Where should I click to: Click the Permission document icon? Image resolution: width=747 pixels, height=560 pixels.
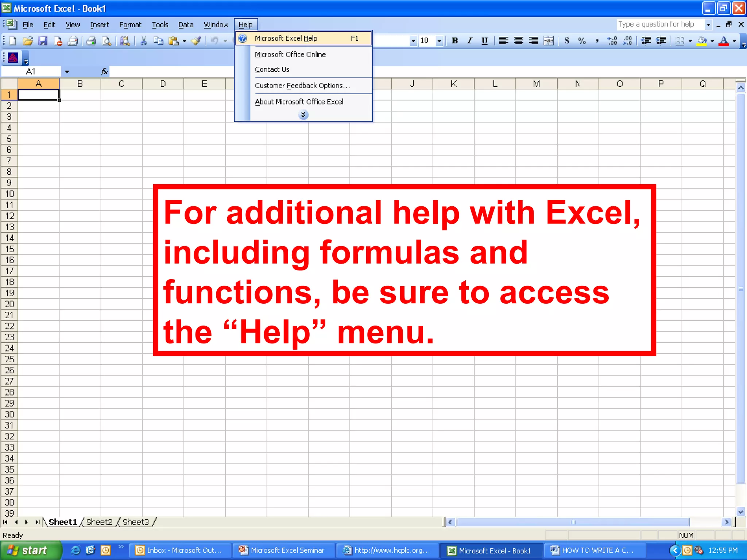click(58, 41)
